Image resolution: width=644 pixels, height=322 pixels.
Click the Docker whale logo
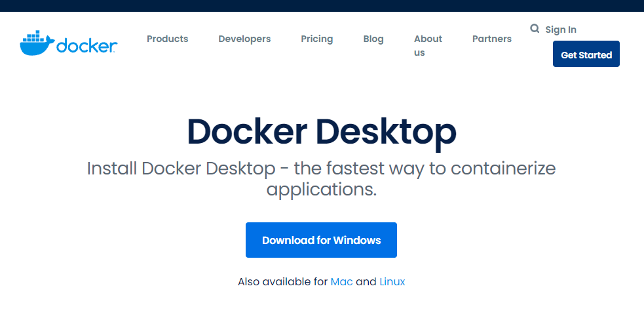coord(69,43)
